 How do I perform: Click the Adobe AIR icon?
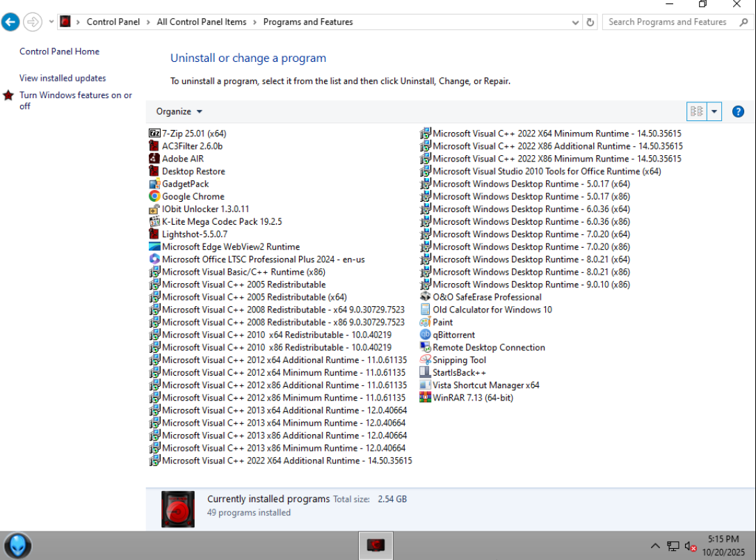[154, 158]
